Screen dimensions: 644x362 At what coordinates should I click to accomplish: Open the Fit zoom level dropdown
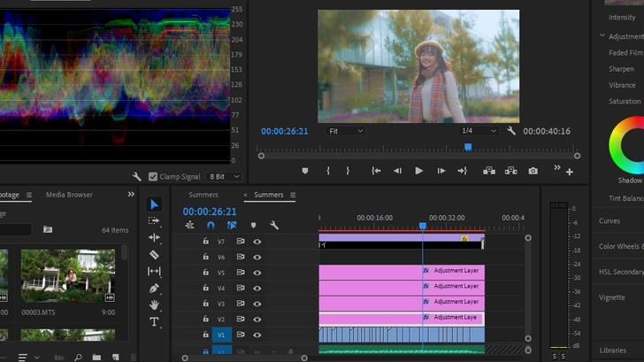(345, 131)
